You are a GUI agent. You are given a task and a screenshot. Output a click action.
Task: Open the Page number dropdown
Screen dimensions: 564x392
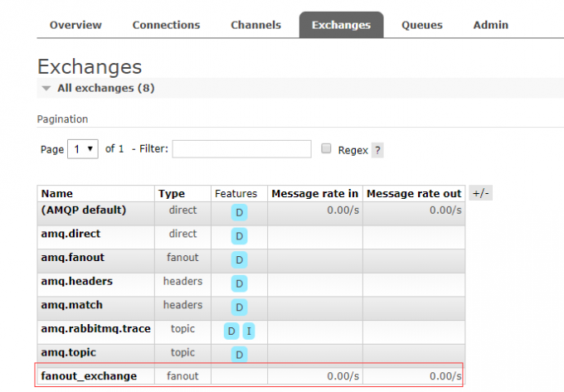[83, 149]
